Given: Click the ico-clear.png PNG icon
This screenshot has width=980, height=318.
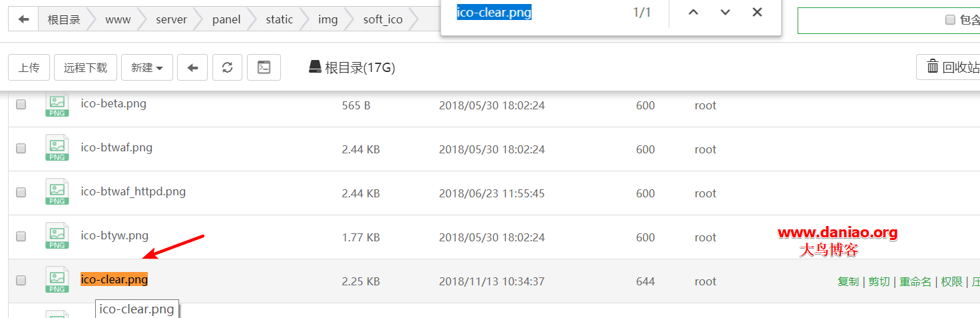Looking at the screenshot, I should [x=57, y=280].
